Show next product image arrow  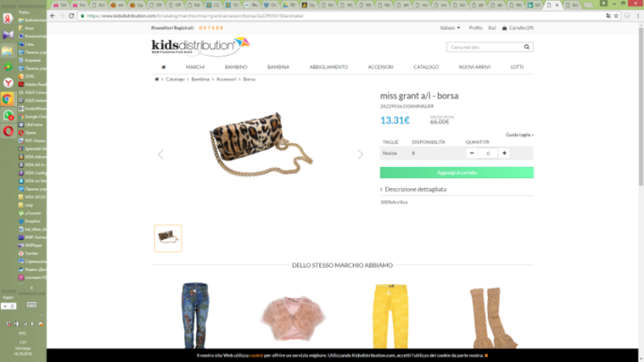[360, 155]
